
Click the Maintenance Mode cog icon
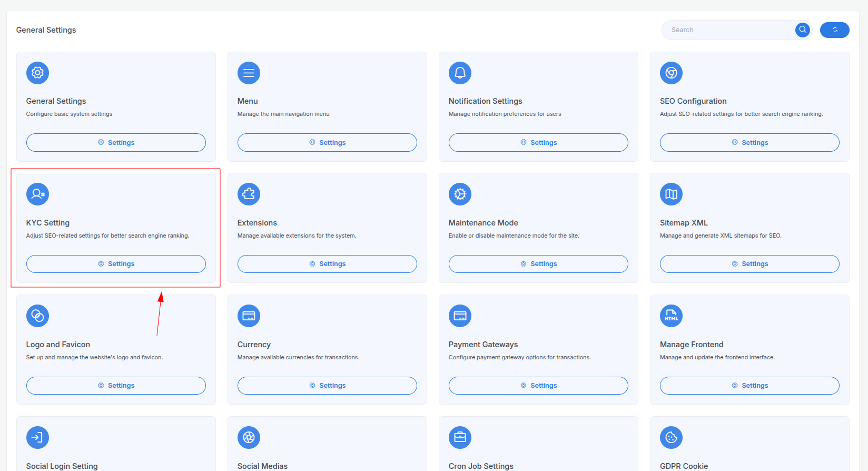pyautogui.click(x=460, y=194)
